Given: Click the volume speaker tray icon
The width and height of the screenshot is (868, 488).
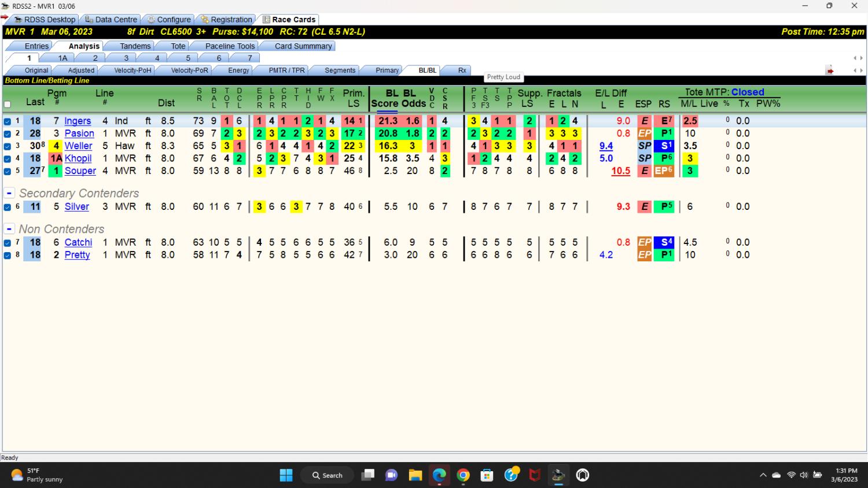Looking at the screenshot, I should [x=804, y=475].
